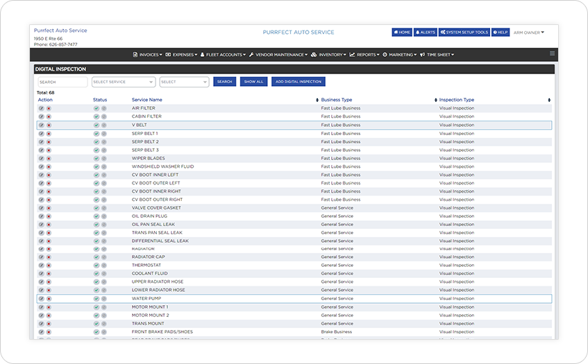588x364 pixels.
Task: Sort by Business Type column arrows
Action: pyautogui.click(x=436, y=100)
